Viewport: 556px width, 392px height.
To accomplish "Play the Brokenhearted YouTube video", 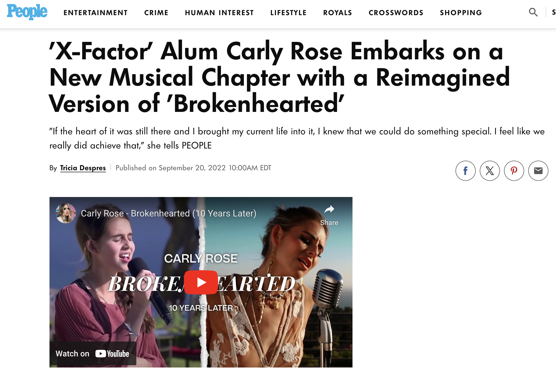I will click(x=201, y=282).
